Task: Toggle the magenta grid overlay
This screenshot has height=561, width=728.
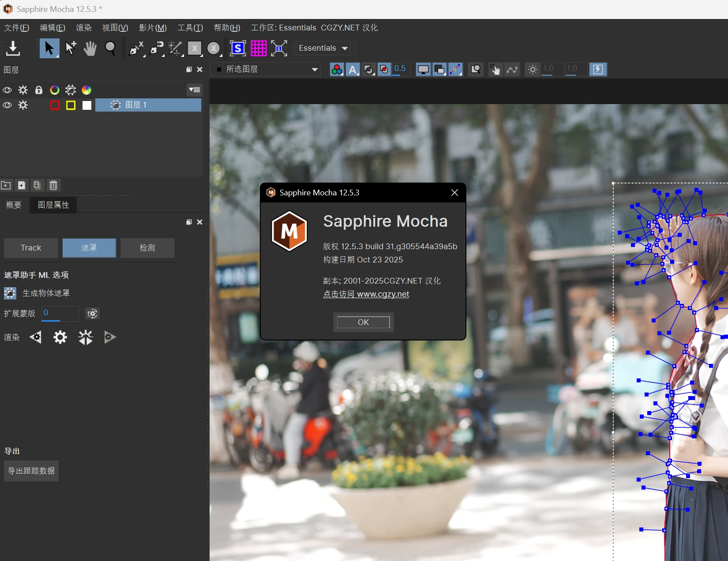Action: click(259, 48)
